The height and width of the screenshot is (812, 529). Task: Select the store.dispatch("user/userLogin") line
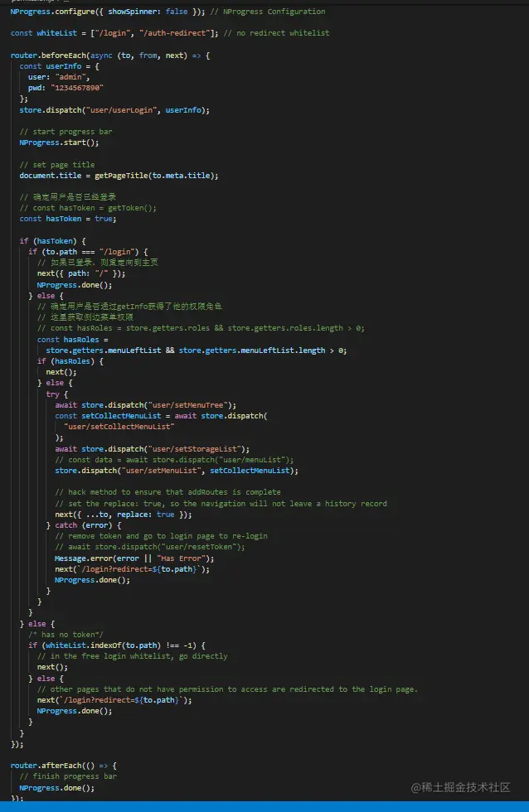pos(114,110)
